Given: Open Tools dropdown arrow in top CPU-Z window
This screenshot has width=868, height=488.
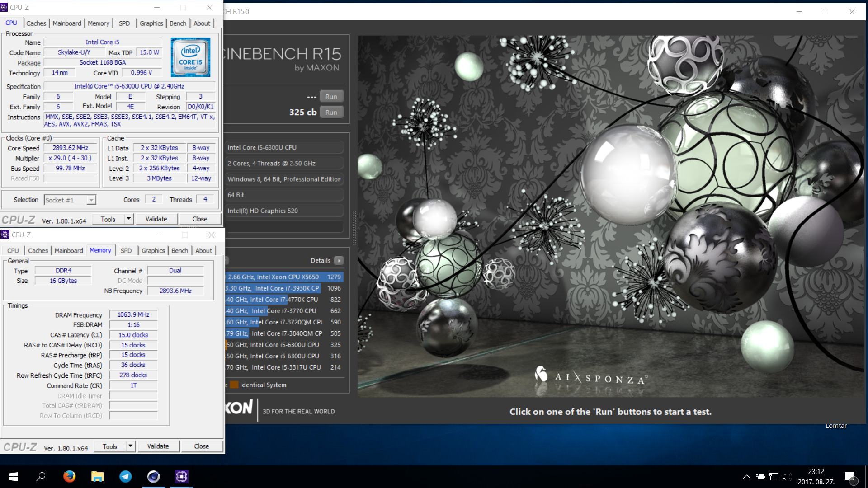Looking at the screenshot, I should coord(129,219).
